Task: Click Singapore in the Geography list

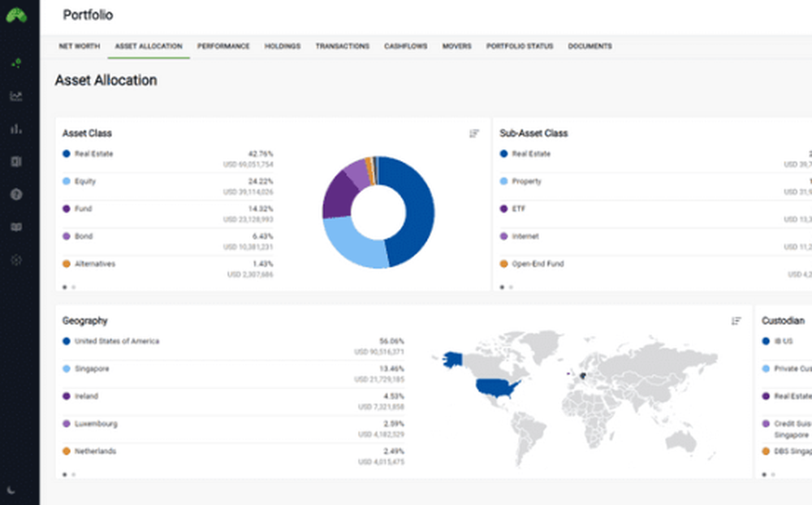Action: (91, 369)
